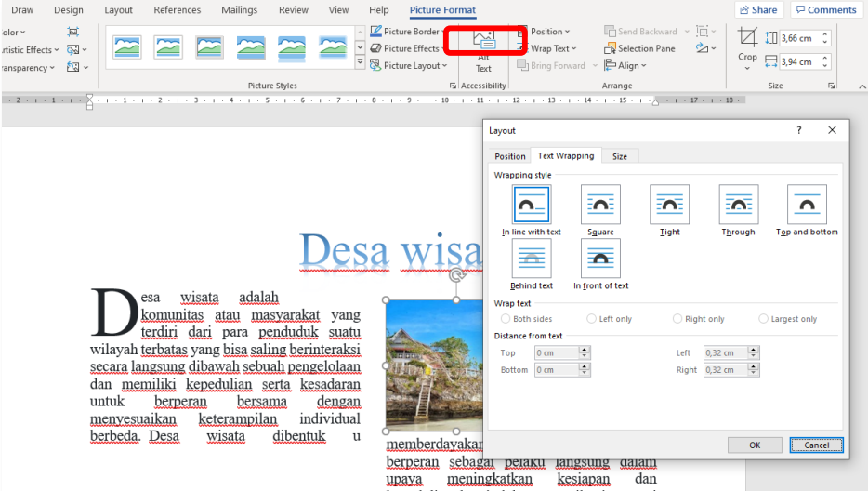Click the Alt Text icon in Accessibility group
Screen dimensions: 868x491
pos(484,41)
